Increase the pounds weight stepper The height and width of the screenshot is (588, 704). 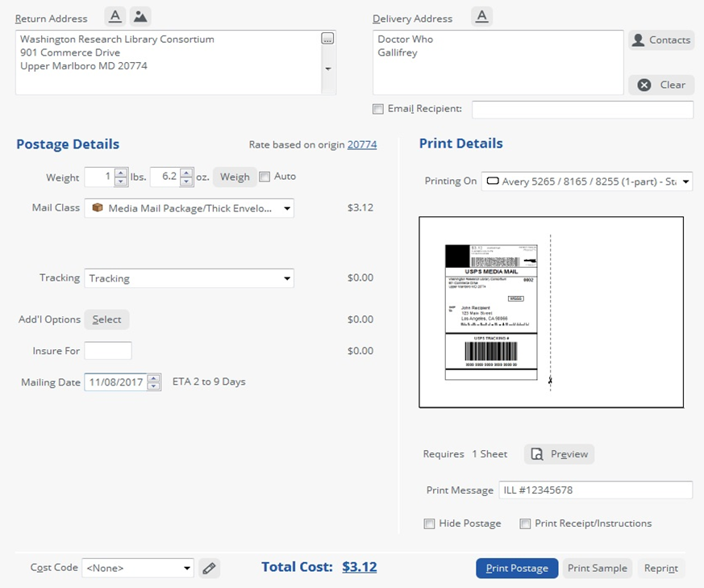point(120,173)
